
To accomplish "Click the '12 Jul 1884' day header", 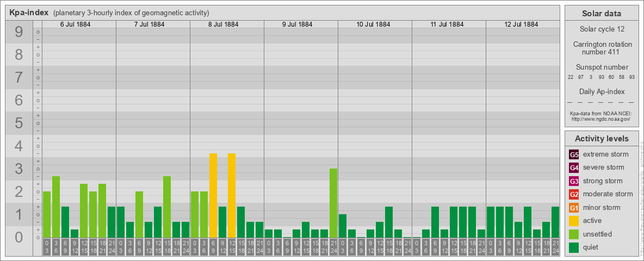I will coord(521,24).
